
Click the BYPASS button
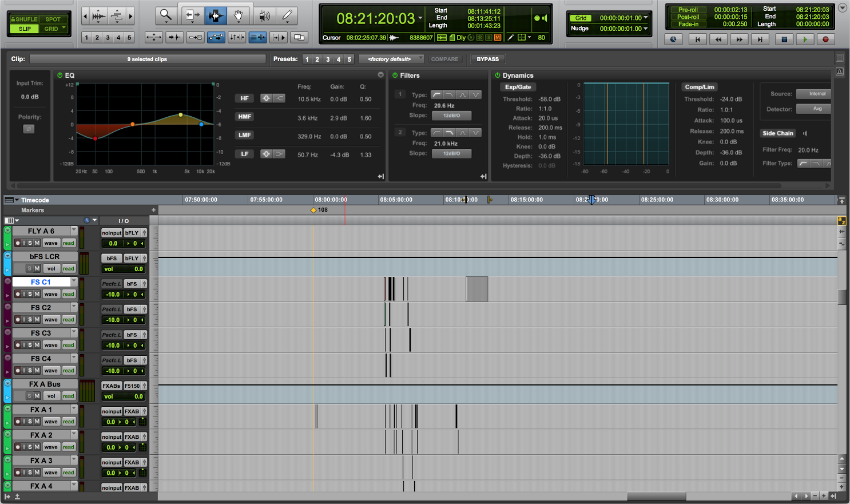click(x=487, y=59)
